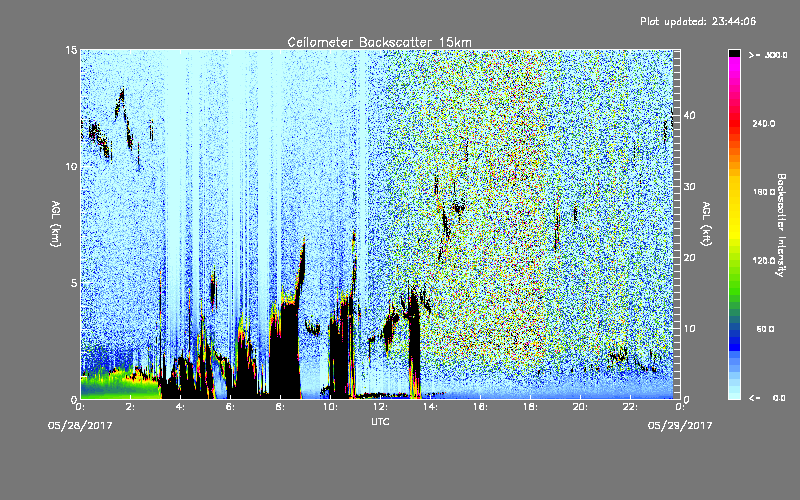Click the "15" km tick on left axis
Screen dimensions: 800x500
tap(71, 50)
